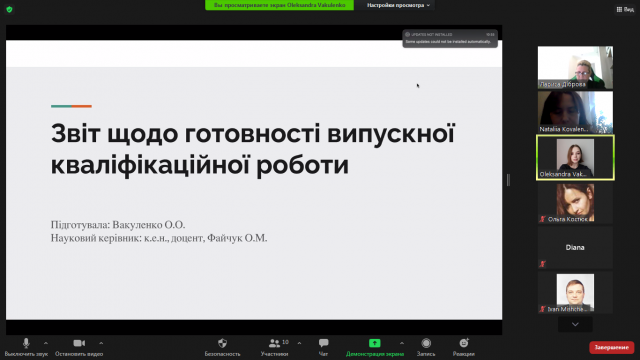The width and height of the screenshot is (640, 360).
Task: Open the Security shield icon
Action: [222, 343]
